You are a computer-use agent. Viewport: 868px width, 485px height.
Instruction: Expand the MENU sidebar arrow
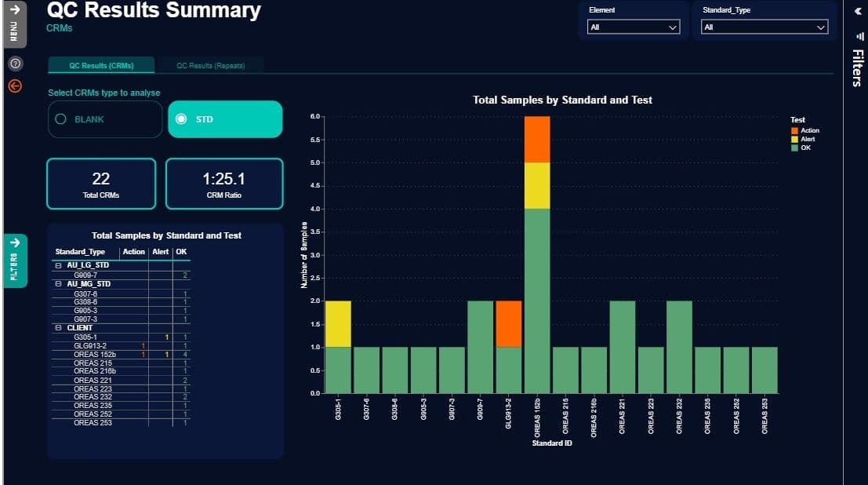pyautogui.click(x=15, y=9)
